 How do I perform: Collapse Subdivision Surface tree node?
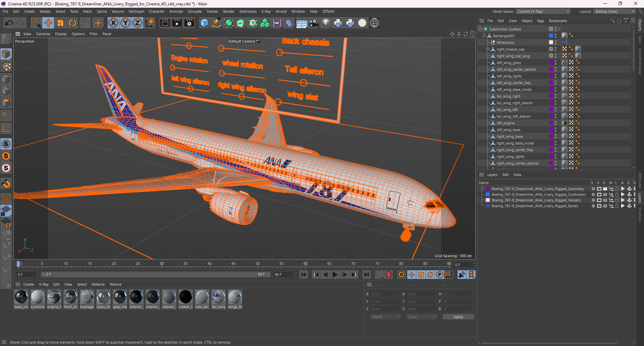(x=480, y=29)
